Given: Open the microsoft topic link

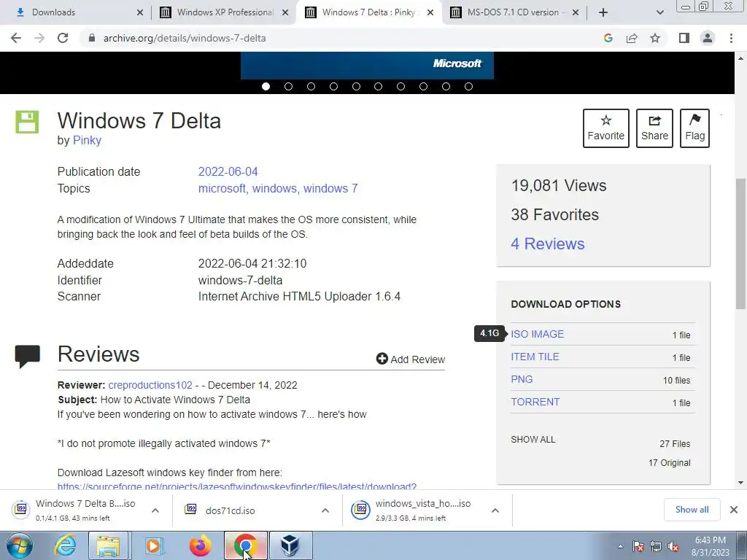Looking at the screenshot, I should pos(222,189).
